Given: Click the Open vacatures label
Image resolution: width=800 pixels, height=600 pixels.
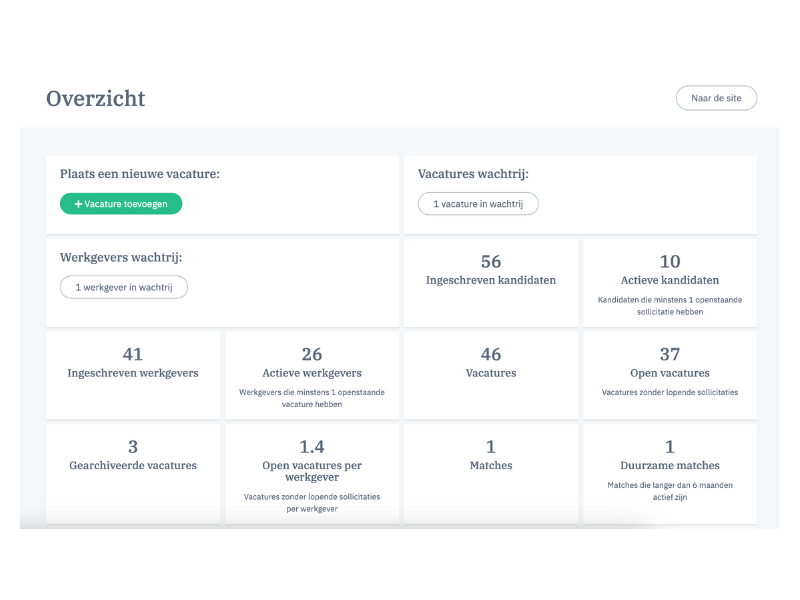Looking at the screenshot, I should click(670, 373).
